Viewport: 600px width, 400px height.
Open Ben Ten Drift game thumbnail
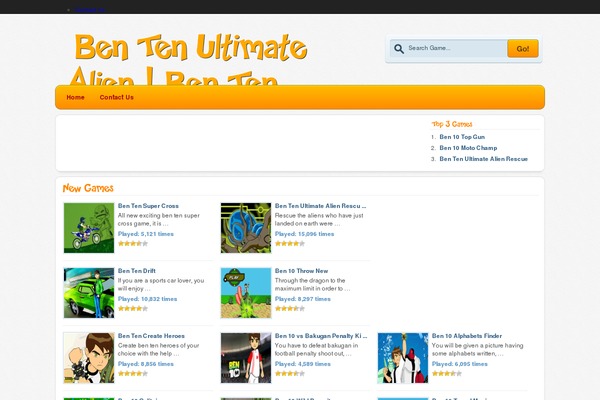[x=89, y=293]
